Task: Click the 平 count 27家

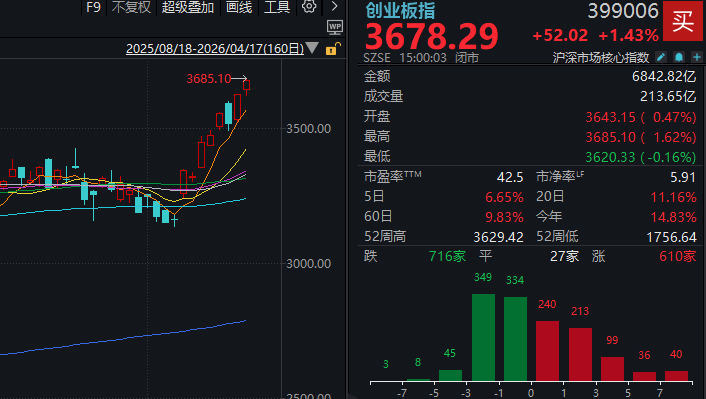Action: [564, 256]
